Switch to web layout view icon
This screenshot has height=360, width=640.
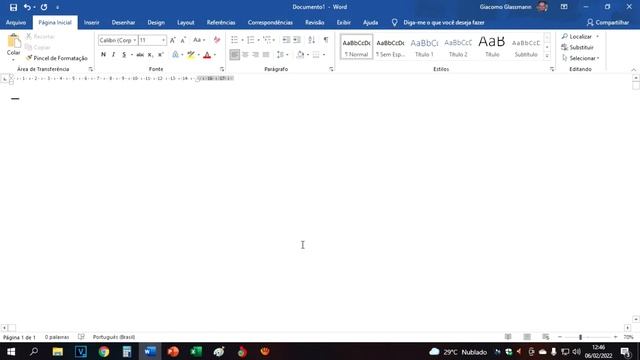[546, 337]
